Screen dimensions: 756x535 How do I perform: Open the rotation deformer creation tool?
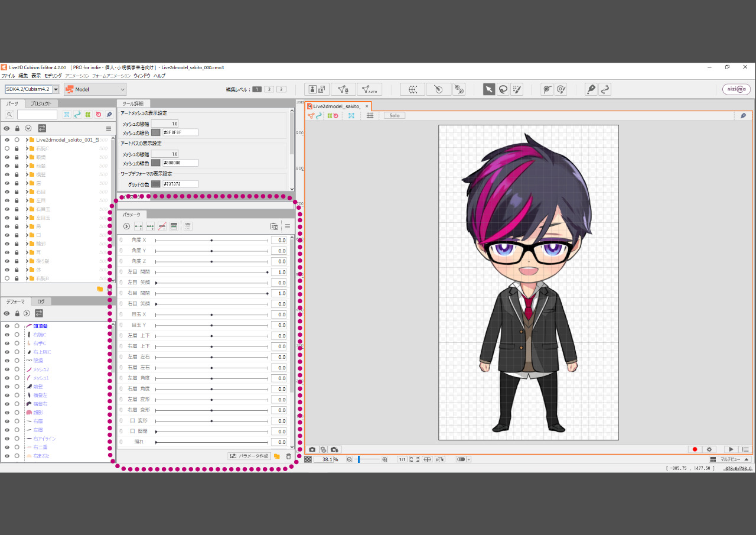tap(459, 89)
